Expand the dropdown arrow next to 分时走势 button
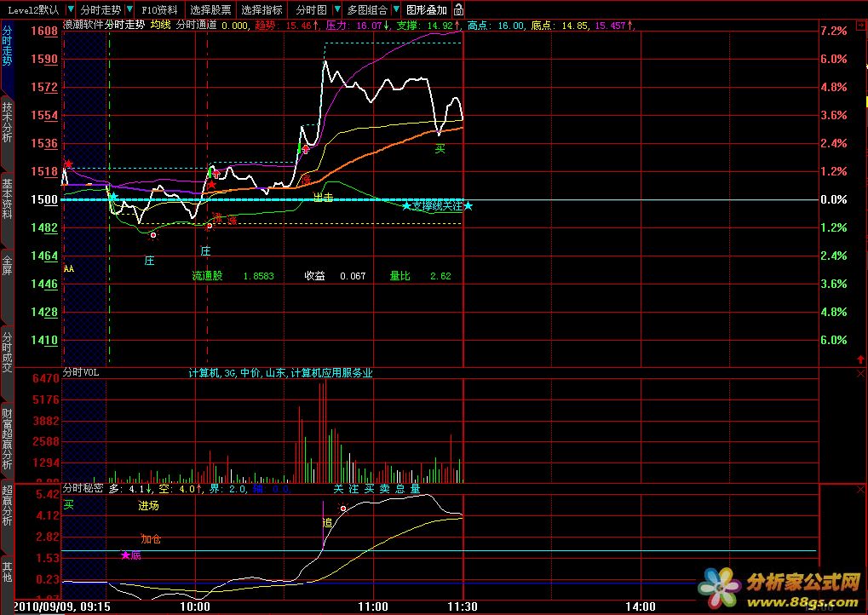 click(129, 10)
